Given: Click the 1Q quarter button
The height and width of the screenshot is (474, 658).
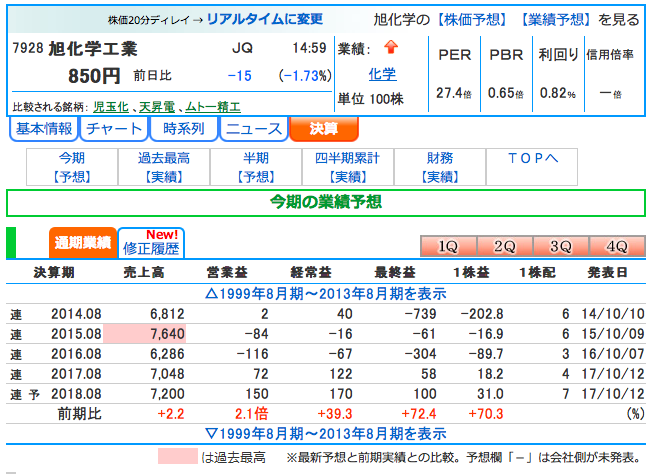Looking at the screenshot, I should pos(448,246).
